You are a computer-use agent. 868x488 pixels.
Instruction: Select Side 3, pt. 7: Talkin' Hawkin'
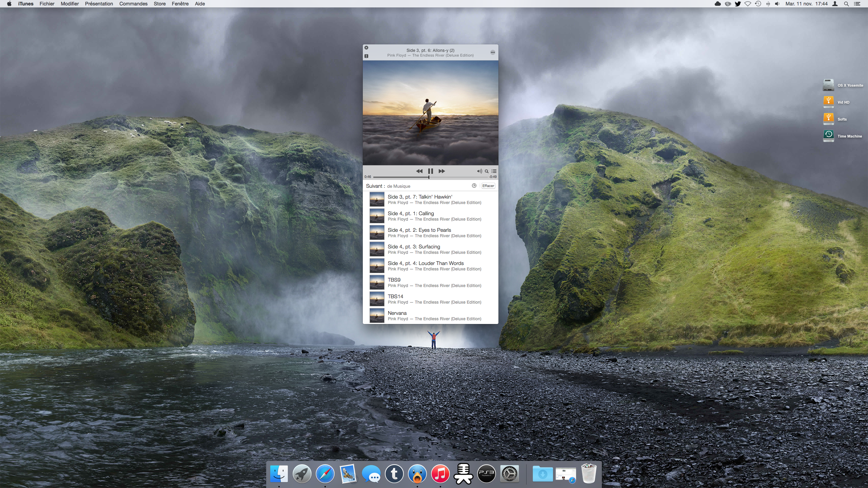tap(430, 199)
